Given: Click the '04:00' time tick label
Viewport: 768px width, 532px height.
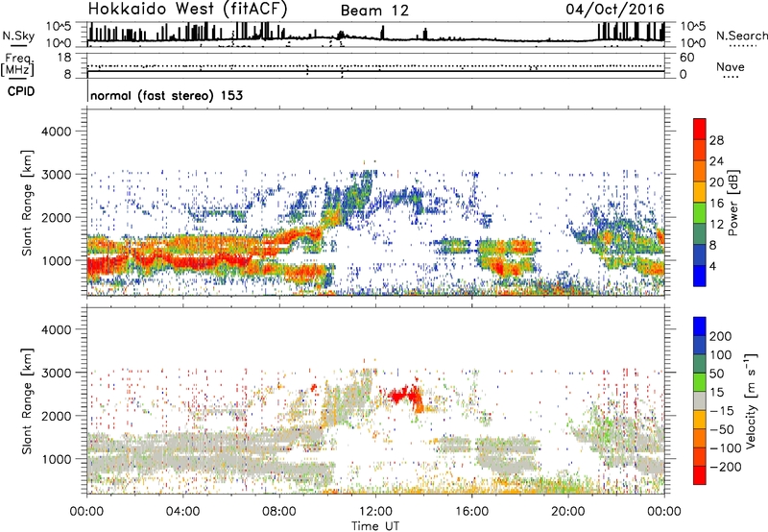Looking at the screenshot, I should coord(183,512).
